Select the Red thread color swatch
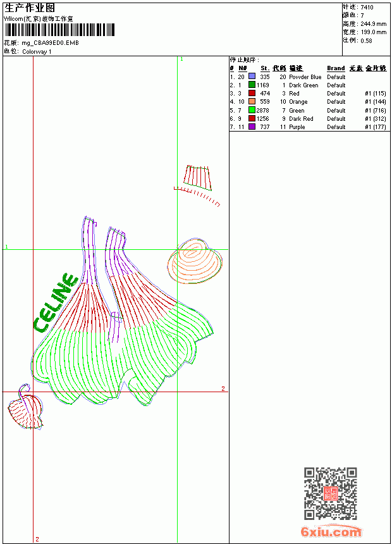The image size is (392, 544). (252, 93)
